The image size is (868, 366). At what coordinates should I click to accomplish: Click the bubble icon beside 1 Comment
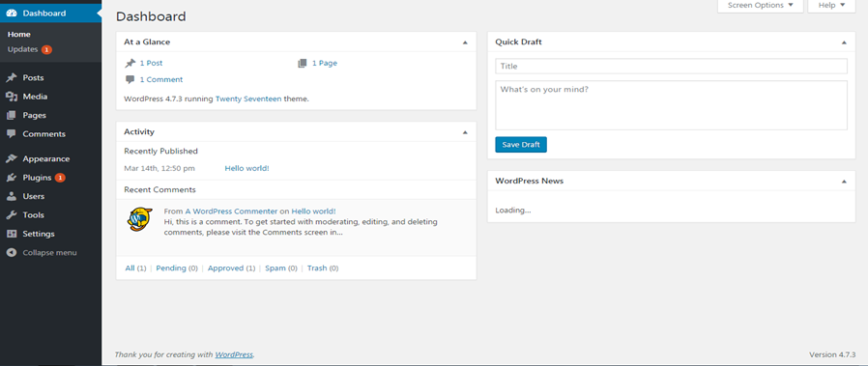pyautogui.click(x=130, y=79)
